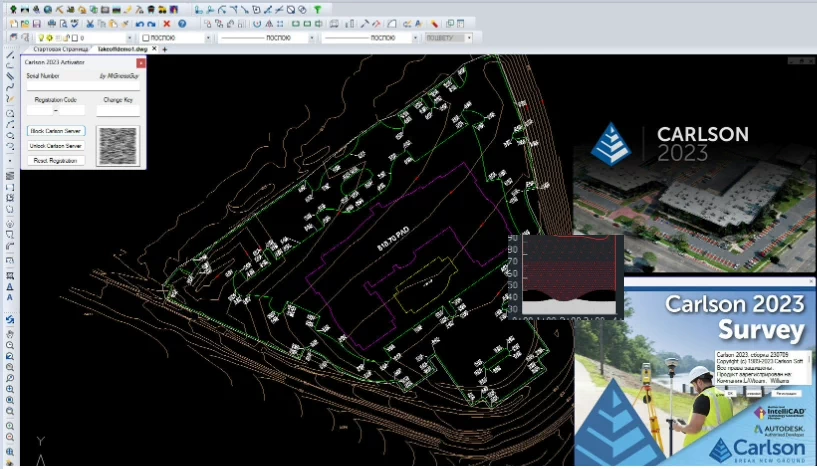Screen dimensions: 817x469
Task: Create a new drawing with the New icon
Action: click(x=14, y=23)
